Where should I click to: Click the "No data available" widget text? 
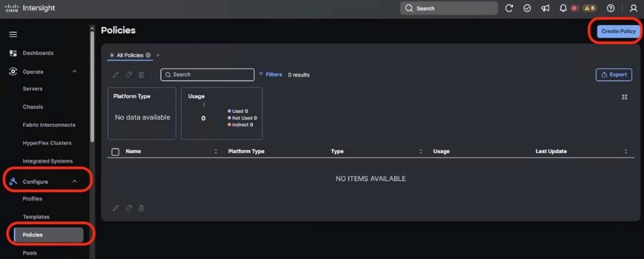(142, 117)
